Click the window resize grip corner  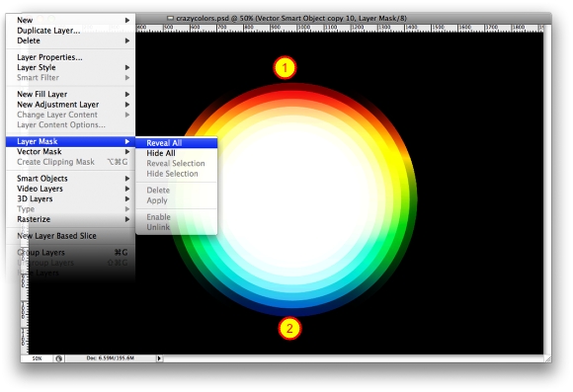click(x=547, y=358)
